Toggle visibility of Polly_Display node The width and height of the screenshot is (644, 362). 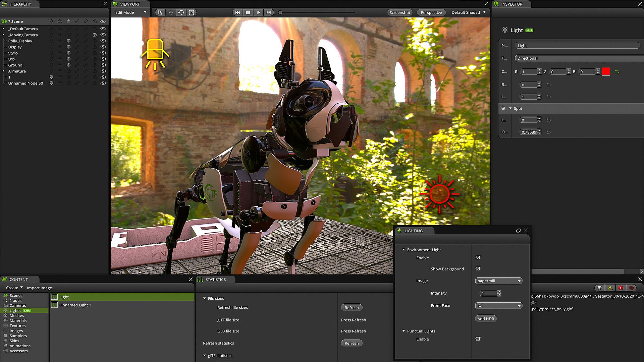(103, 41)
